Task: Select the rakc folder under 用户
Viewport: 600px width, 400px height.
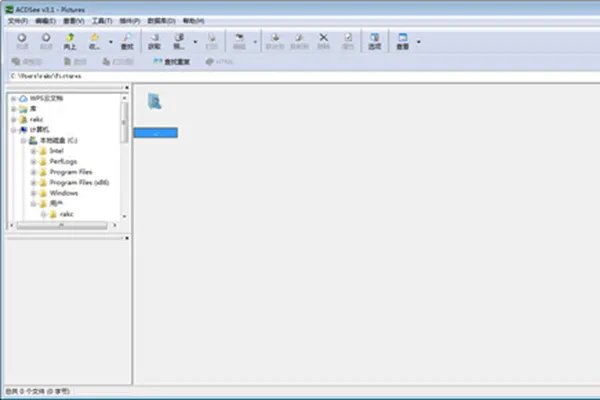Action: pyautogui.click(x=66, y=214)
